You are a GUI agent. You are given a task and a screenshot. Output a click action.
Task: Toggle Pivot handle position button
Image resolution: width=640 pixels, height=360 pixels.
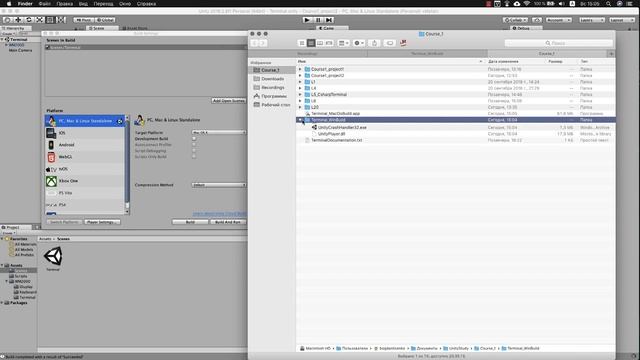(x=84, y=20)
